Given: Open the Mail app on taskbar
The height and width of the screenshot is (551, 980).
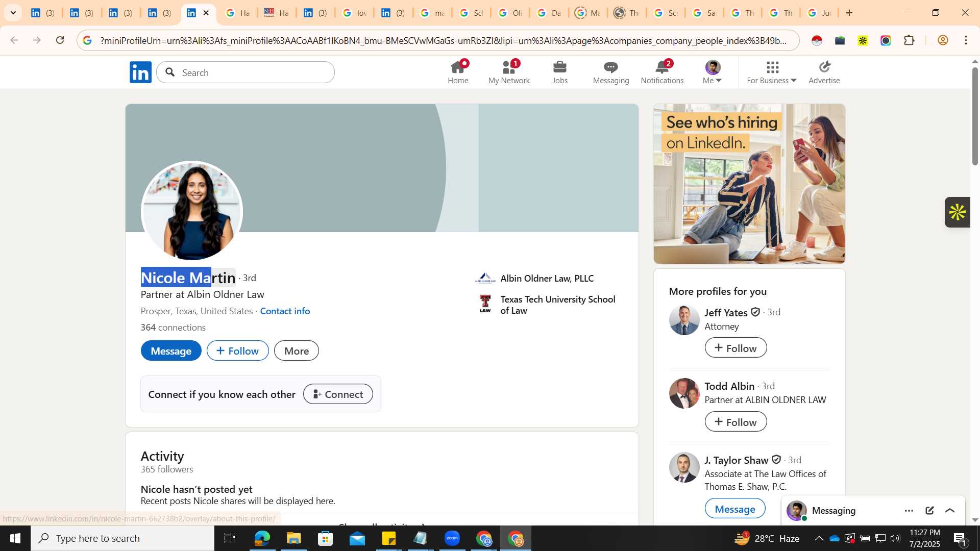Looking at the screenshot, I should 357,538.
